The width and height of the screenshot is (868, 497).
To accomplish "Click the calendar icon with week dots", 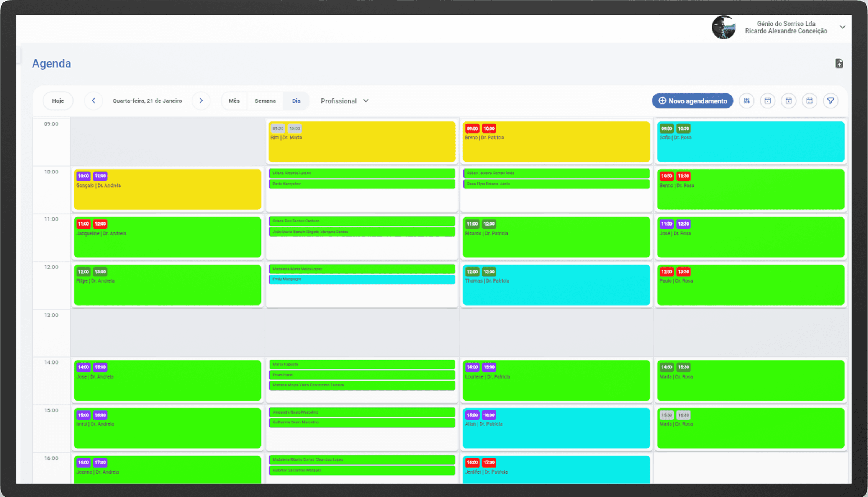I will pos(809,101).
